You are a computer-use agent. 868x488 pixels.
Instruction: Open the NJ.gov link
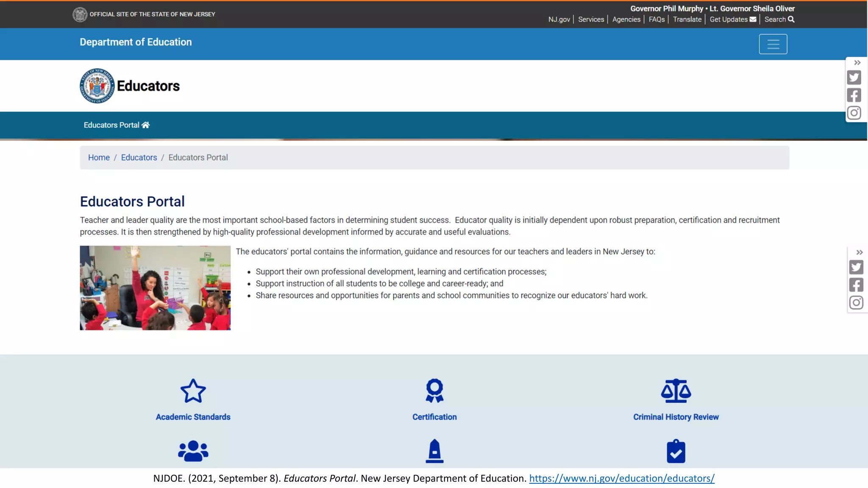point(559,19)
